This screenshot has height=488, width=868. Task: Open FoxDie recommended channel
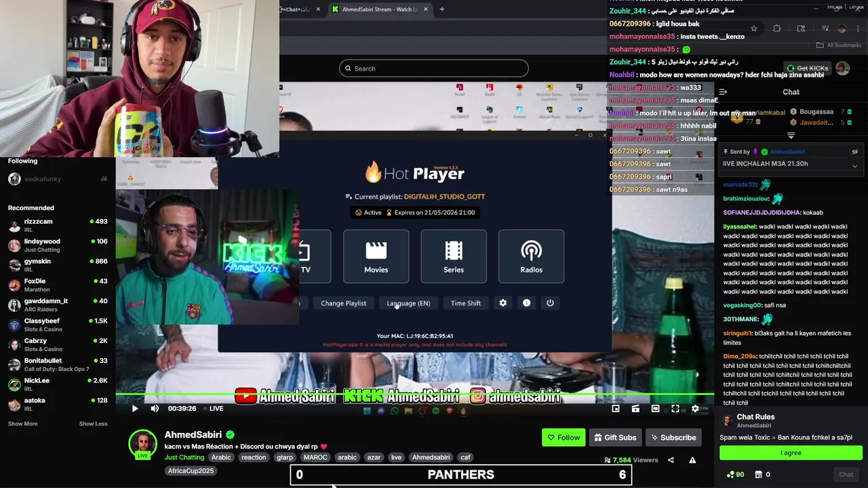[58, 285]
